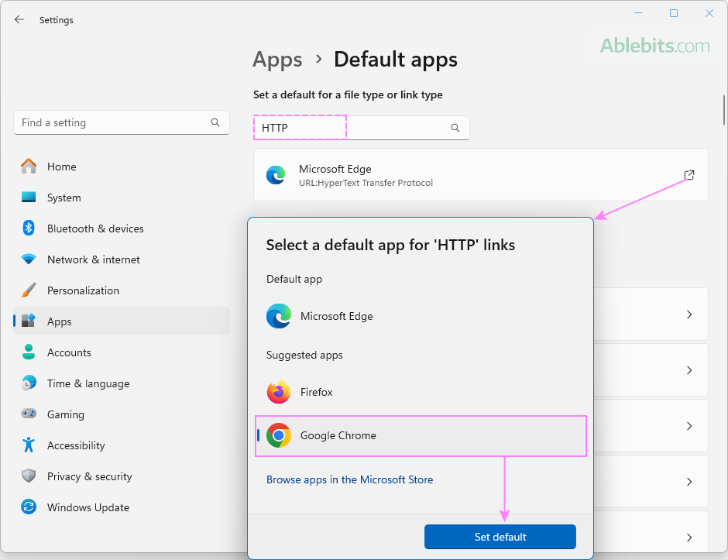Click the Find a setting search icon

215,122
